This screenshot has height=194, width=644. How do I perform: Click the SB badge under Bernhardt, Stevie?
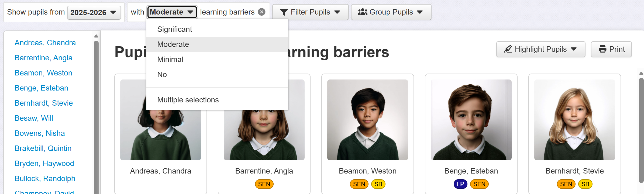click(x=585, y=184)
